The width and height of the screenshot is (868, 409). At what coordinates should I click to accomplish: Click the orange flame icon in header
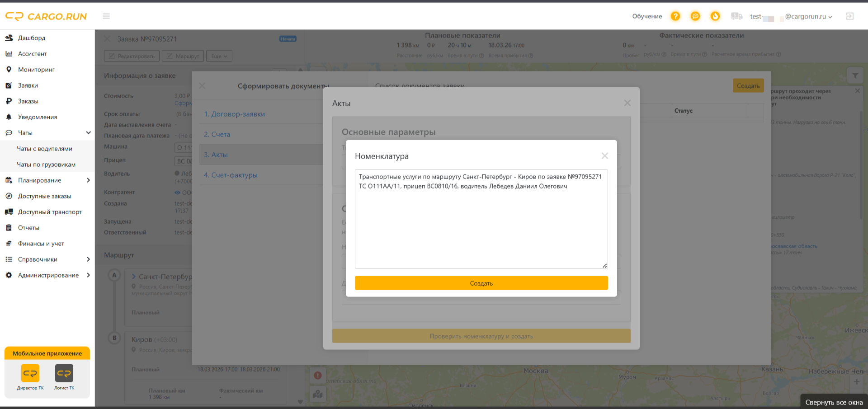coord(715,16)
